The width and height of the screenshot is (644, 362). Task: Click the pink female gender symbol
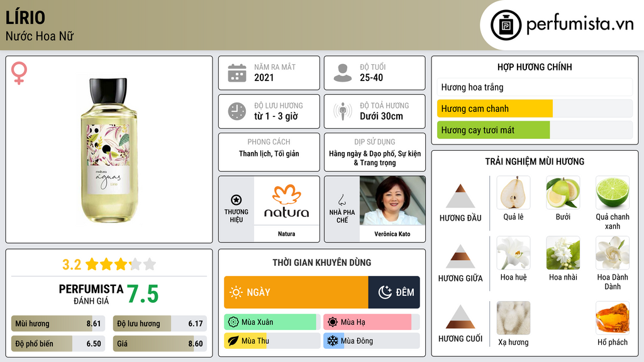(19, 73)
